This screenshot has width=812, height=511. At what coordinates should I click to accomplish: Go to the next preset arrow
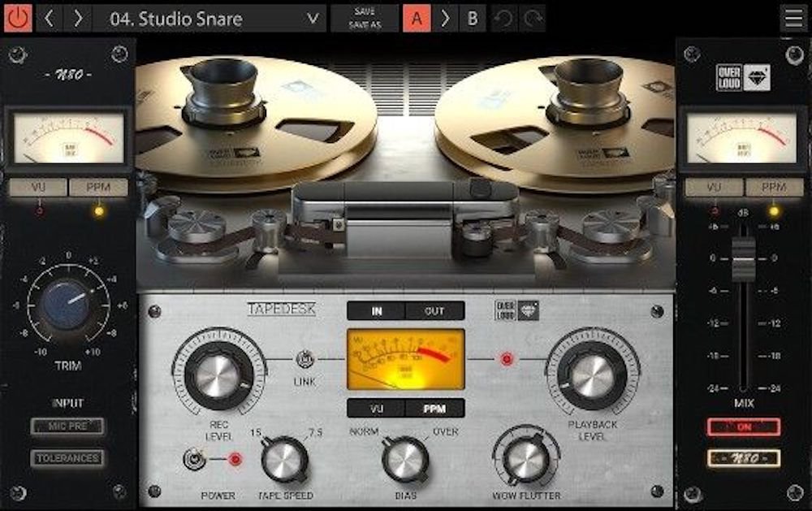point(78,18)
